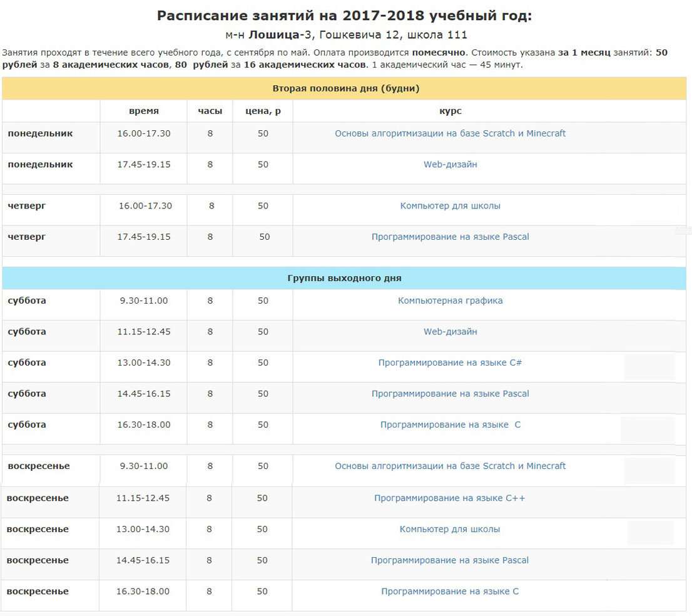Click the column header время
692x616 pixels.
tap(144, 111)
